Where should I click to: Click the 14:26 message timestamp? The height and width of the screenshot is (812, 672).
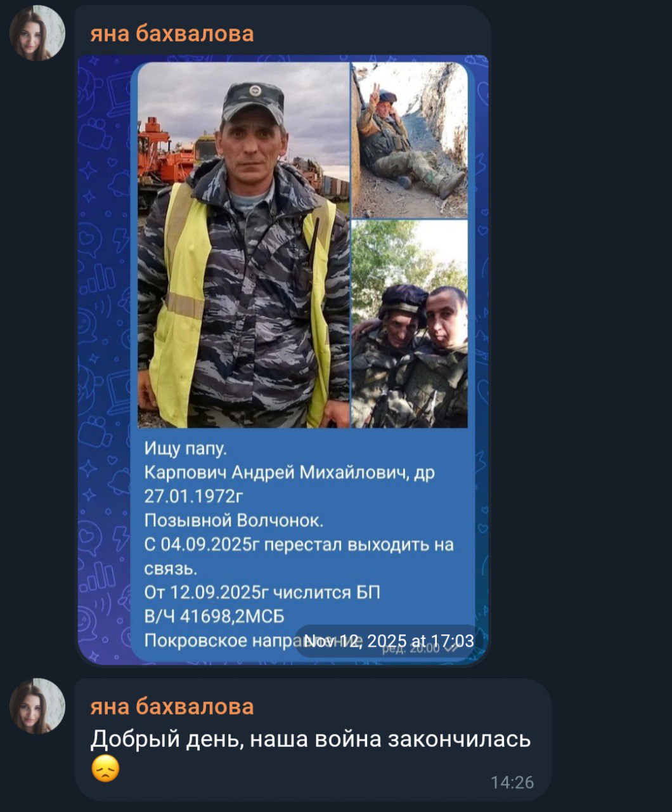[512, 783]
